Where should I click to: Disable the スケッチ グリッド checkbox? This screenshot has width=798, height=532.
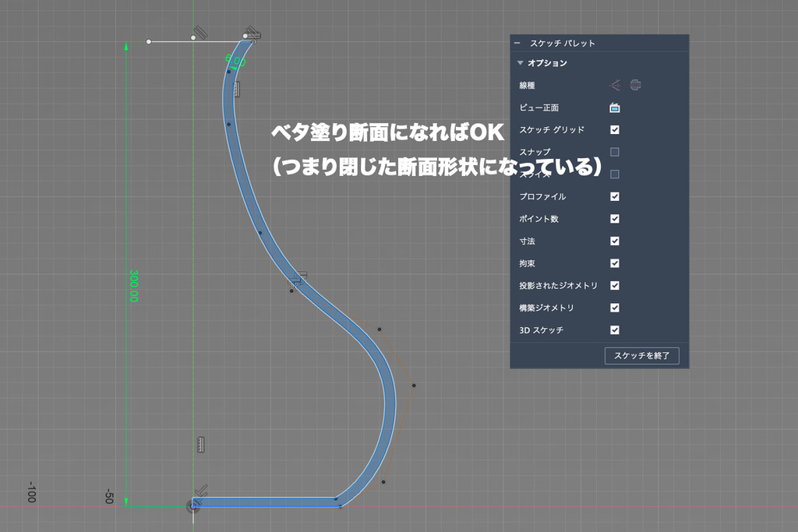point(615,130)
